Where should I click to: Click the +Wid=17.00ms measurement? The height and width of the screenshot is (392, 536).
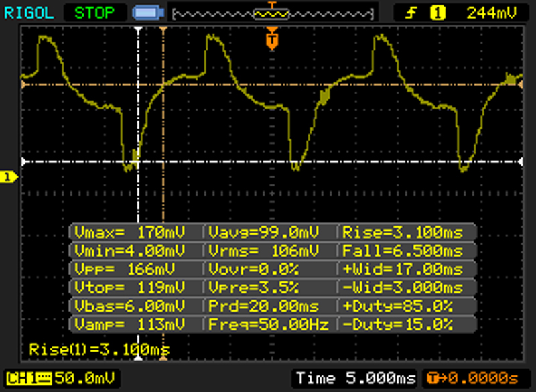(x=403, y=269)
